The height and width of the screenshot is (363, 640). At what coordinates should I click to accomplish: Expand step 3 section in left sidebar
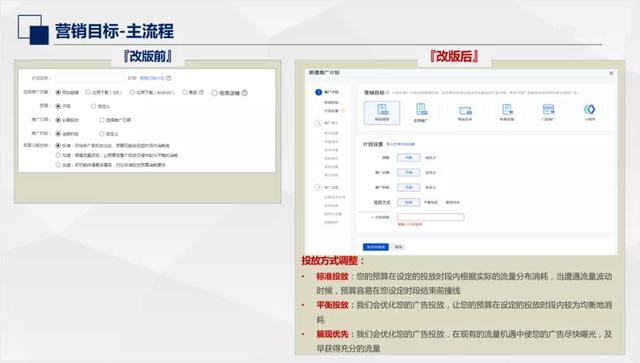[318, 187]
